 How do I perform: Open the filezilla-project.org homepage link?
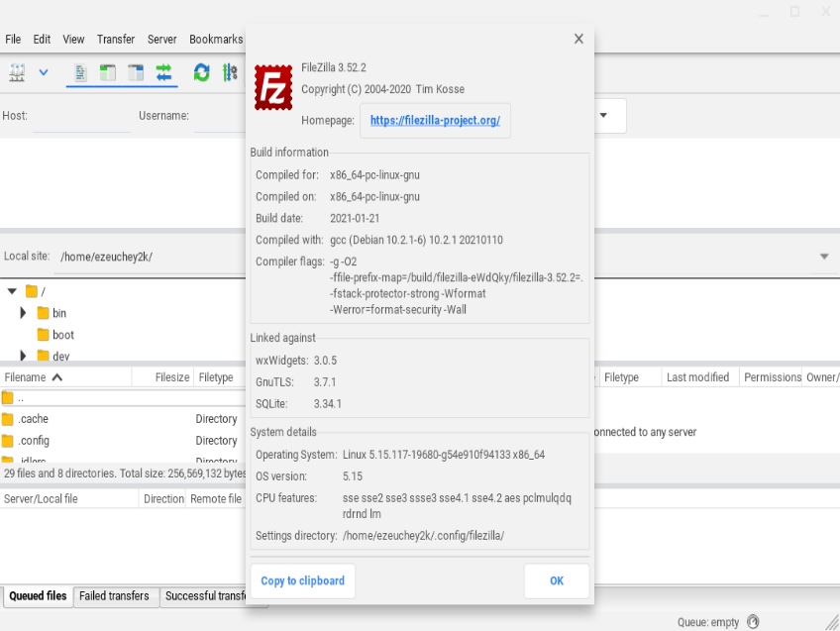pos(435,121)
